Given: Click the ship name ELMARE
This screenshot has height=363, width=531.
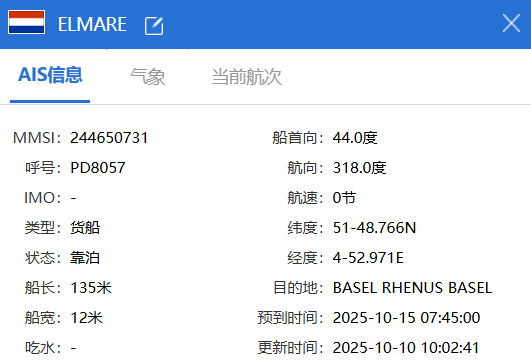Looking at the screenshot, I should pos(92,24).
